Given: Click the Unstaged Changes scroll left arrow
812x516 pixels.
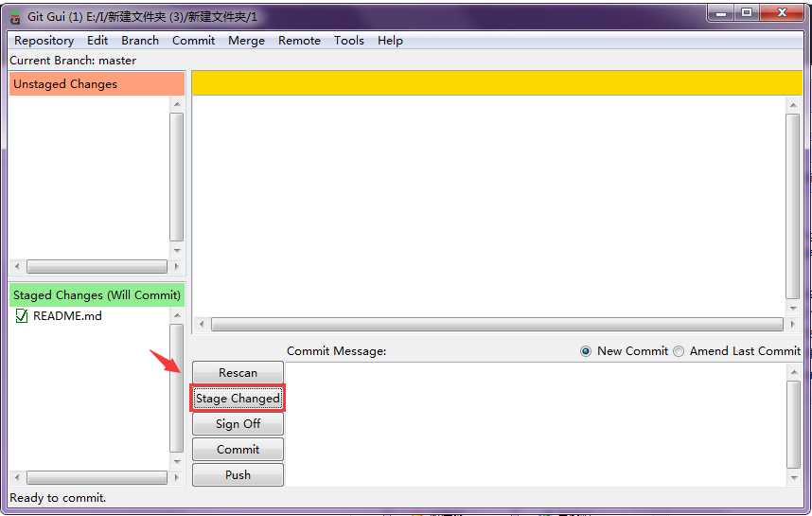Looking at the screenshot, I should [x=17, y=266].
